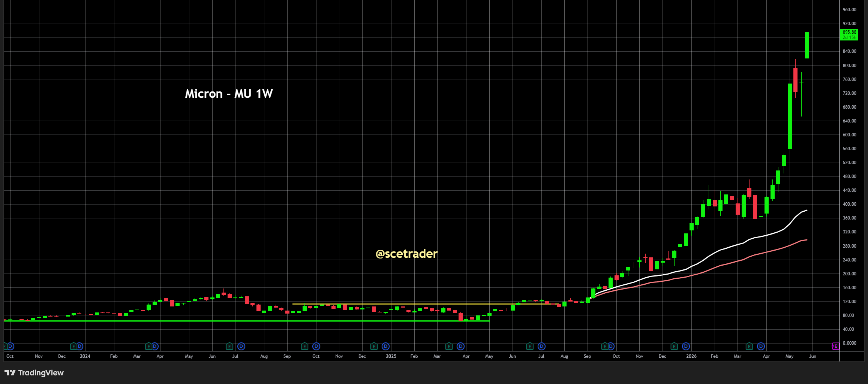This screenshot has width=868, height=384.
Task: Click the October 2023 dividend D marker
Action: tap(10, 346)
